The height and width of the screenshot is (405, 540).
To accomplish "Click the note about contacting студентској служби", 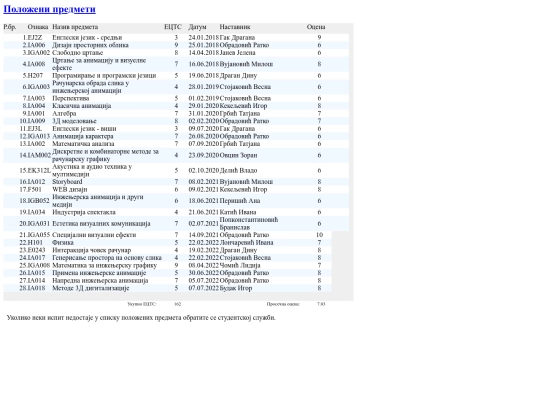I will pyautogui.click(x=141, y=318).
